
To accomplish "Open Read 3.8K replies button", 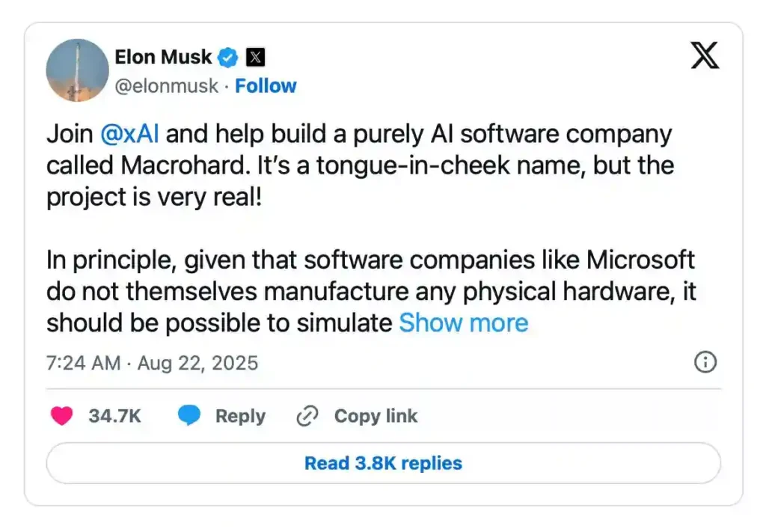I will 383,463.
